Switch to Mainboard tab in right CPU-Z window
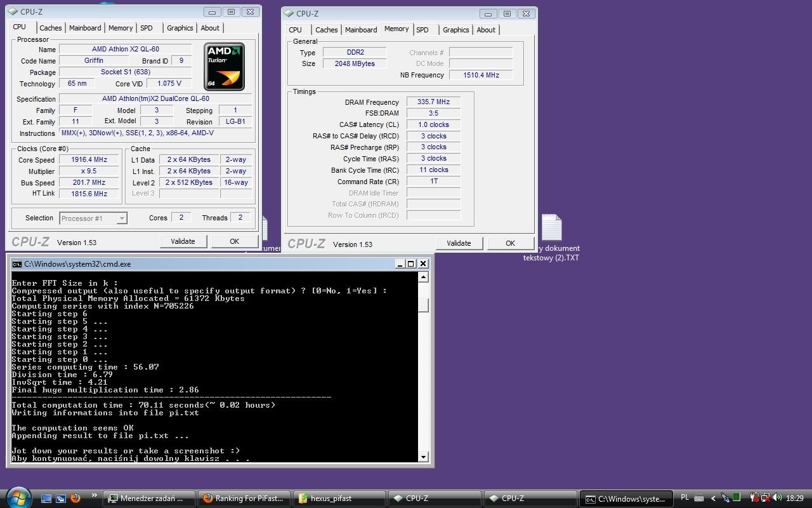The image size is (812, 508). click(x=361, y=30)
